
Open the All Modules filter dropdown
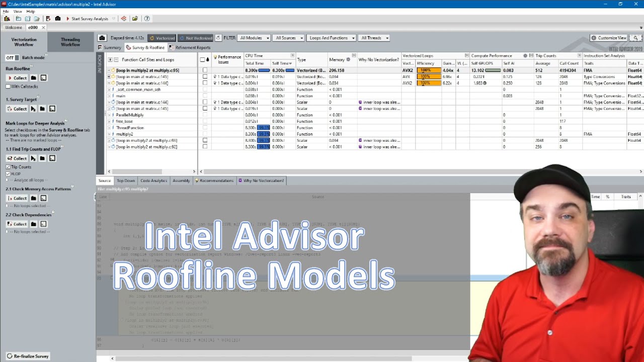click(x=254, y=38)
